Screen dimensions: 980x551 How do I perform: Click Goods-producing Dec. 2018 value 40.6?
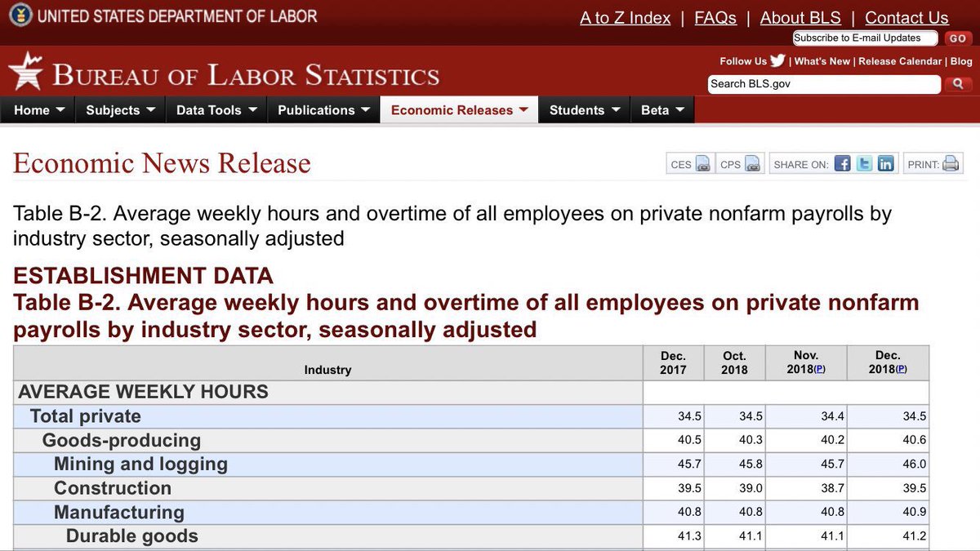(x=914, y=440)
